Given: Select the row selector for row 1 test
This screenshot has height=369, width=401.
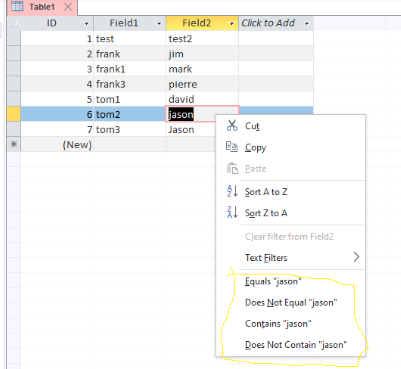Looking at the screenshot, I should pos(14,38).
